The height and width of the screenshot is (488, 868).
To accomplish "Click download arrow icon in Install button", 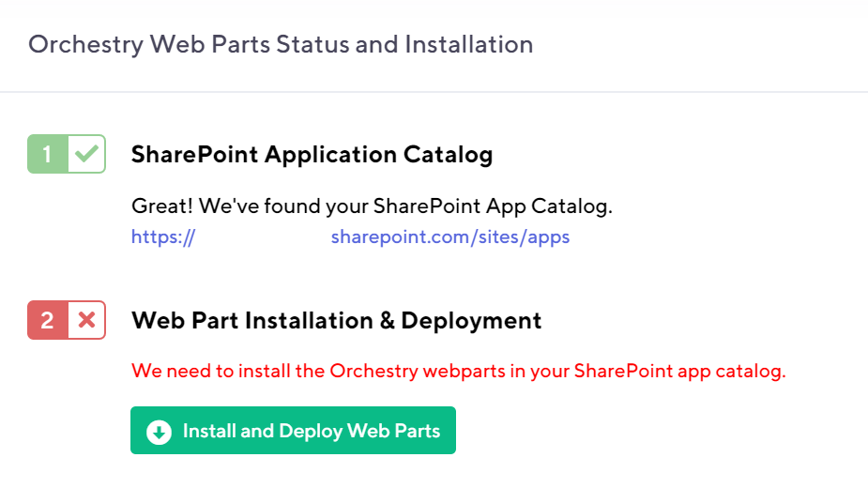I will pos(159,432).
